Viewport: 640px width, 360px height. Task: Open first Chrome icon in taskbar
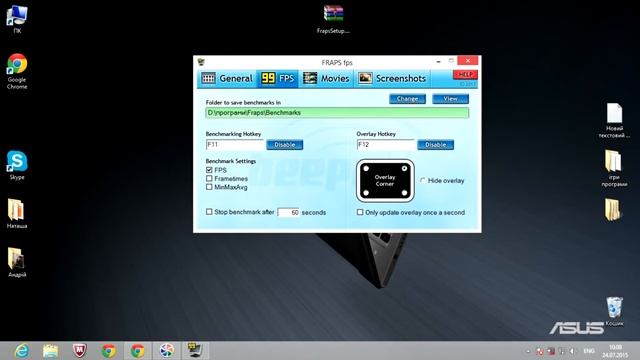click(109, 351)
